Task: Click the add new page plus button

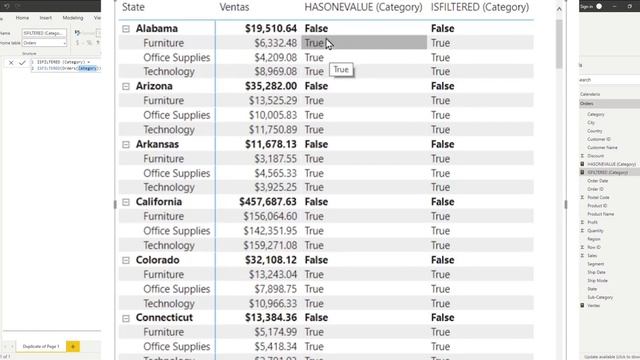Action: pos(73,347)
